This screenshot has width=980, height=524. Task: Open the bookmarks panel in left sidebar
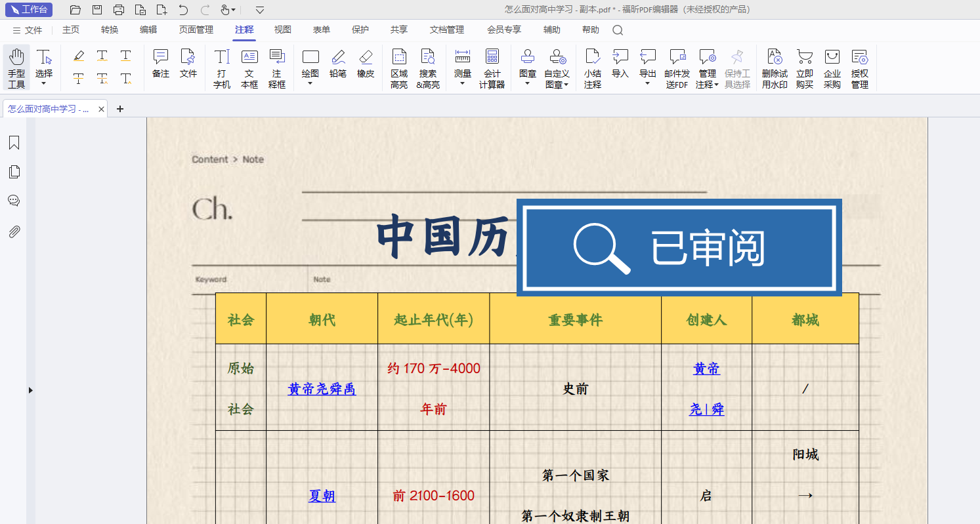click(14, 143)
